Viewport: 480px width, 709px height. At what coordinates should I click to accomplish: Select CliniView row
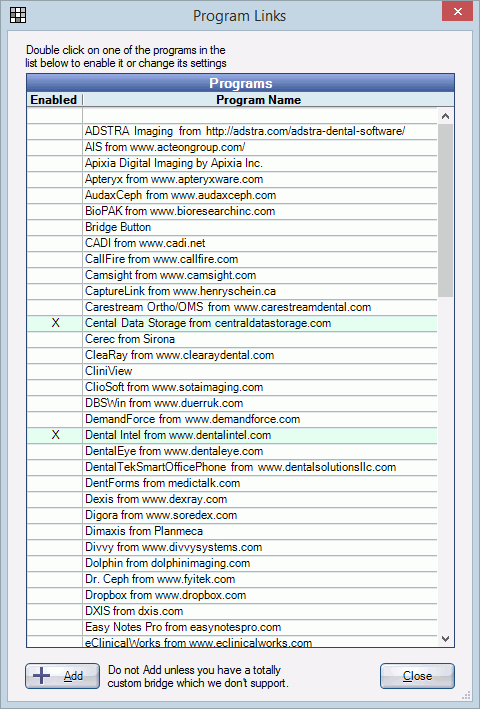(232, 371)
